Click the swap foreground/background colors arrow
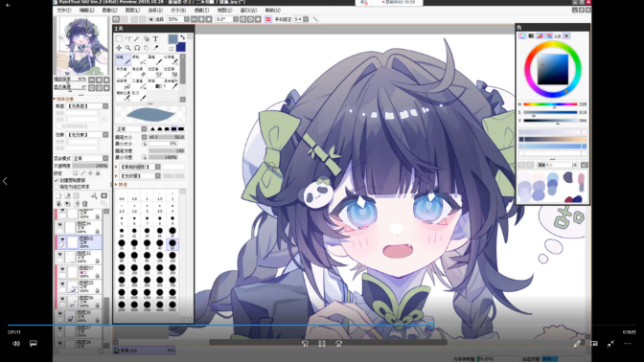The width and height of the screenshot is (644, 363). 182,37
